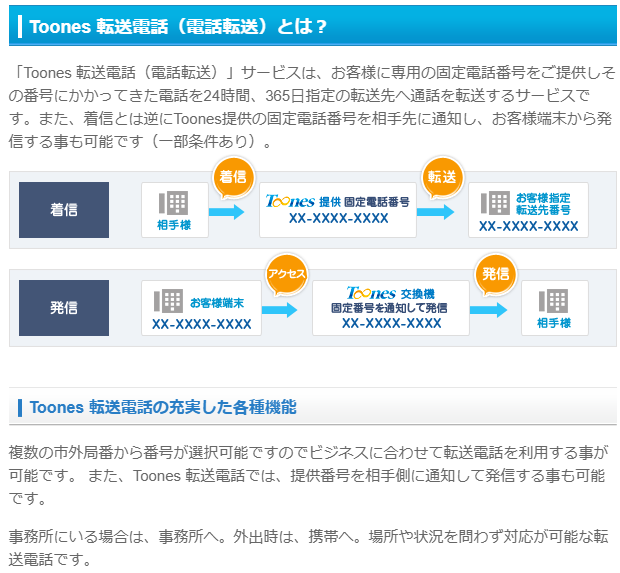This screenshot has height=573, width=620.
Task: Click the dark blue 発信 row label
Action: pos(64,308)
